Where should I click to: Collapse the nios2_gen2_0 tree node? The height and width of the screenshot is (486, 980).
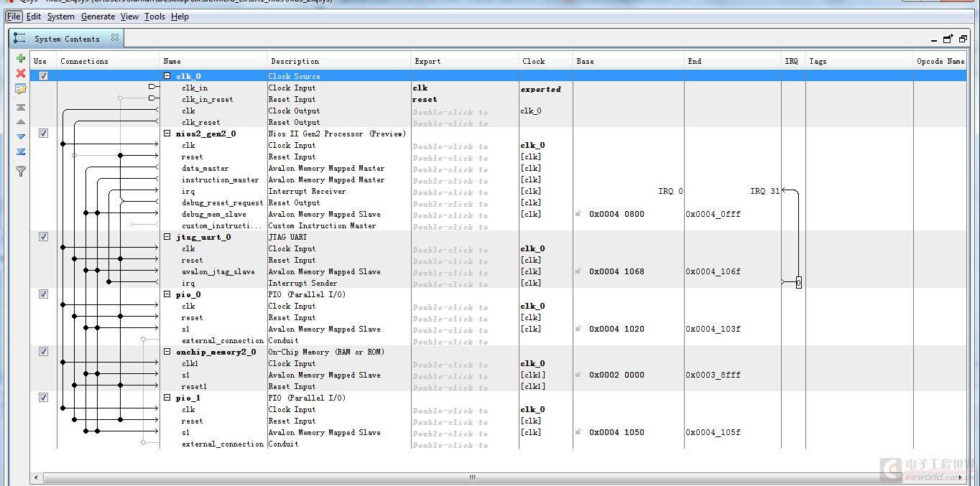tap(167, 134)
